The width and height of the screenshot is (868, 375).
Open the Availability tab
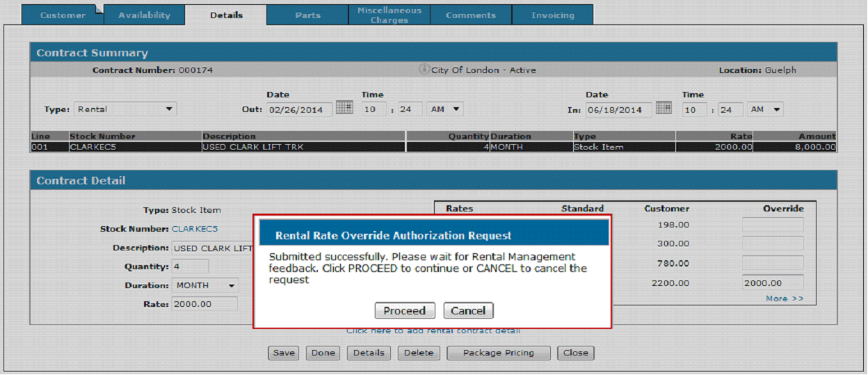[144, 15]
